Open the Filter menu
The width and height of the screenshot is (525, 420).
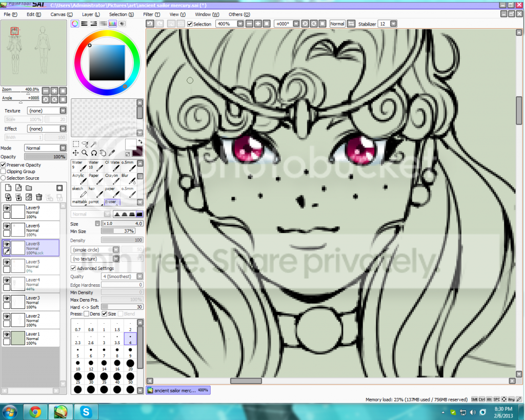coord(151,14)
